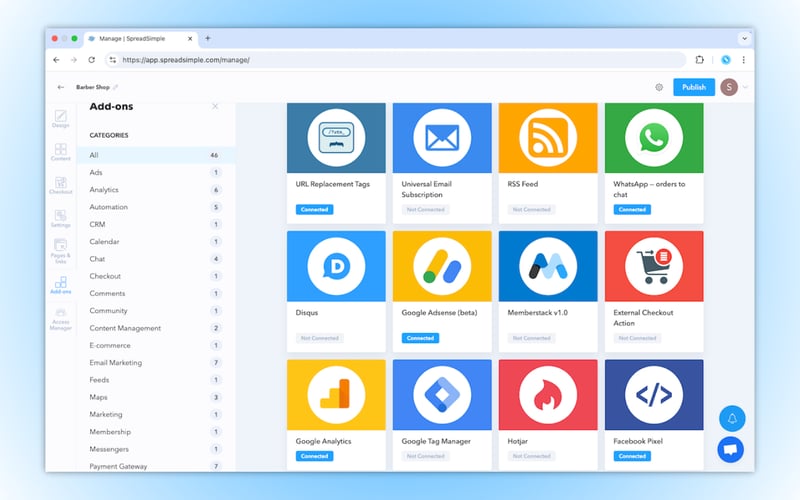
Task: Select the Manage | SpreadSimple browser tab
Action: tap(140, 39)
